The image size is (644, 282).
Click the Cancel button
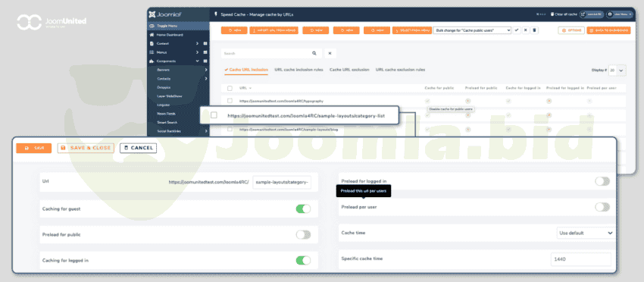click(x=139, y=148)
